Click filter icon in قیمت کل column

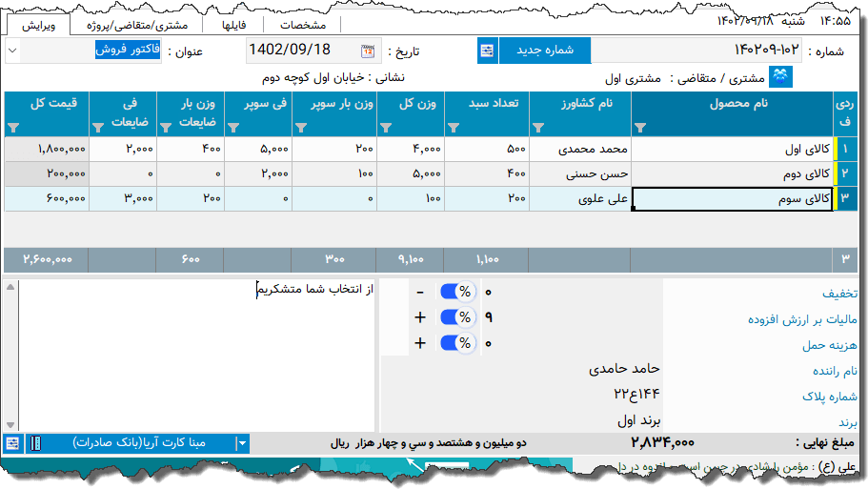click(14, 128)
